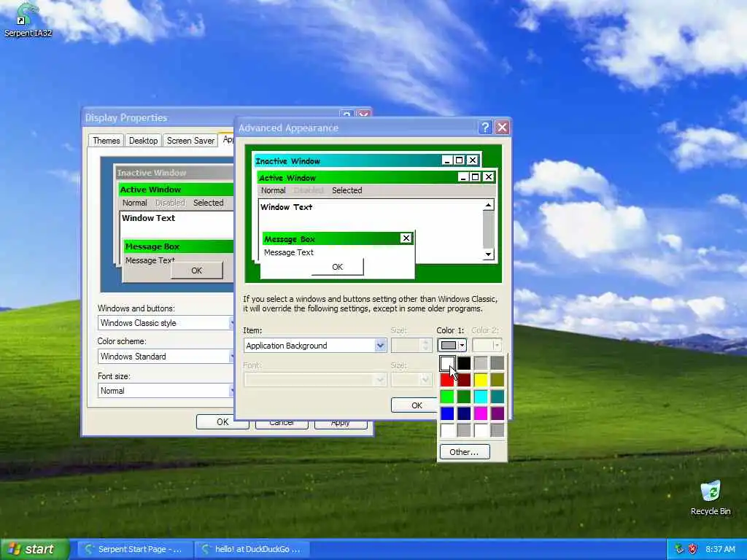The height and width of the screenshot is (560, 747).
Task: Open Color scheme dropdown showing Windows Standard
Action: pos(166,356)
